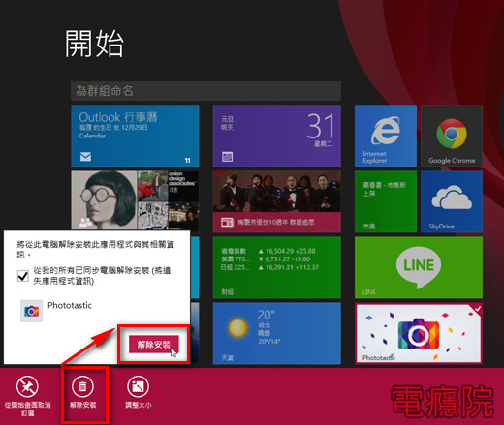
Task: Click the Uninstall trash icon in app bar
Action: (83, 386)
